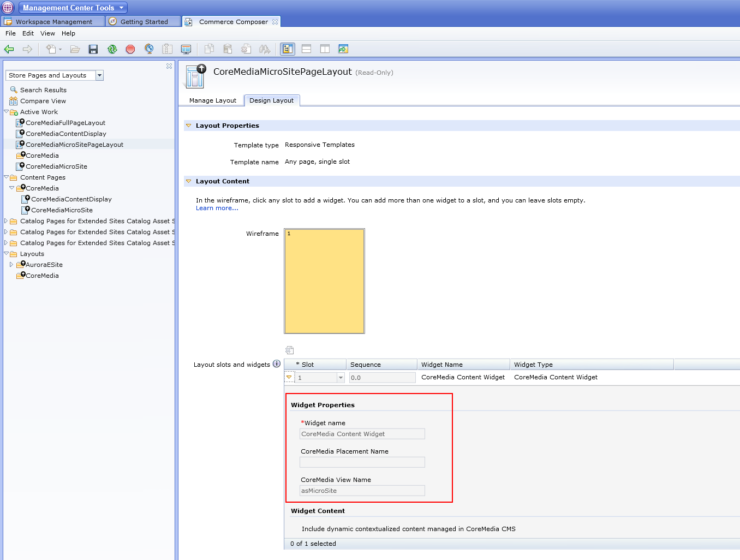The height and width of the screenshot is (560, 740).
Task: Sort by the Widget Name column header
Action: [x=463, y=365]
